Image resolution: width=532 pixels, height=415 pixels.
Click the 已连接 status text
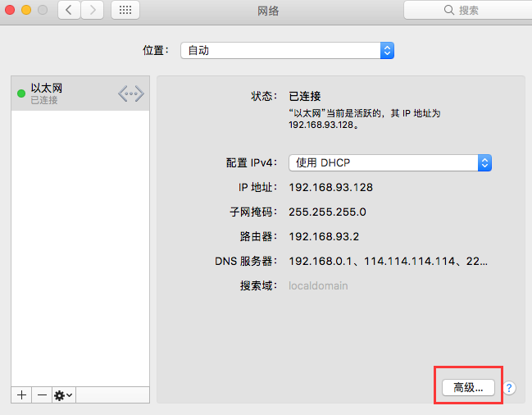click(305, 97)
